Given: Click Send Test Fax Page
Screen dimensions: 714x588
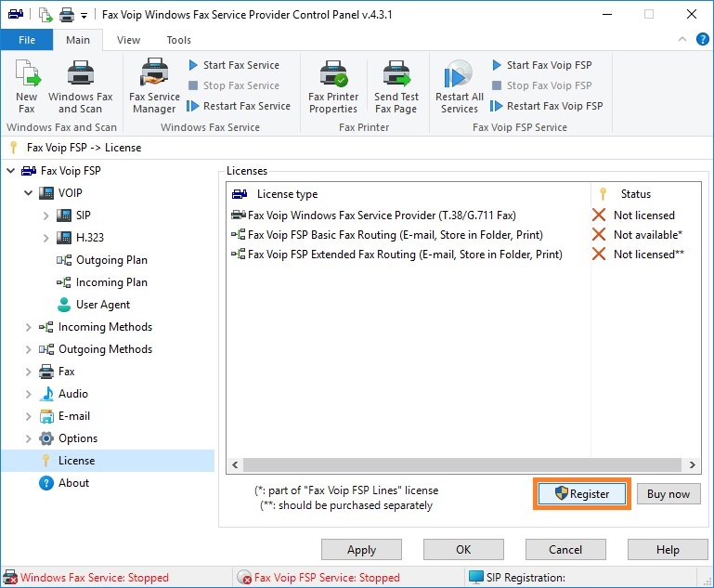Looking at the screenshot, I should (x=396, y=85).
